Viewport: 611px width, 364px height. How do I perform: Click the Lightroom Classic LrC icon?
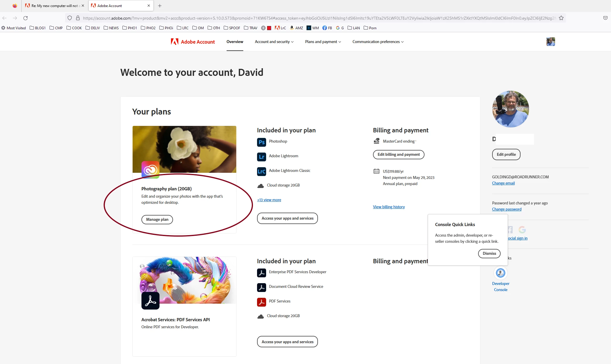pyautogui.click(x=261, y=172)
